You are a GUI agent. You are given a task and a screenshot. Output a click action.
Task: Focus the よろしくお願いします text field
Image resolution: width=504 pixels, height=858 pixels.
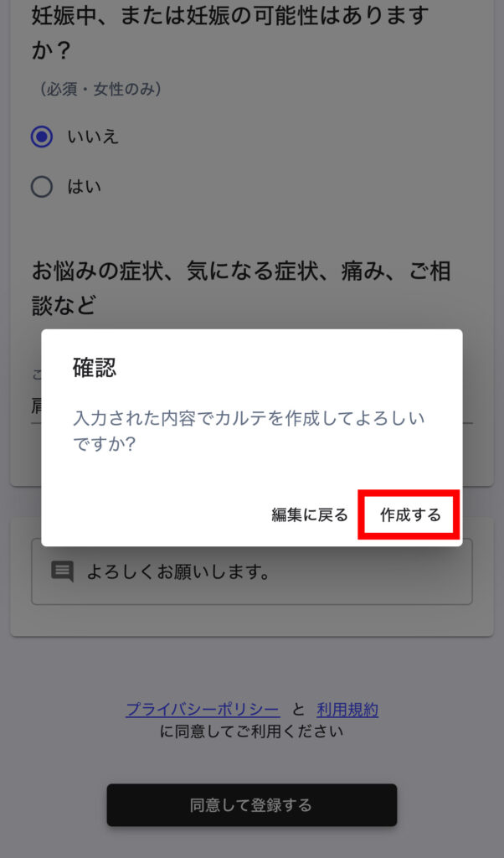point(251,571)
